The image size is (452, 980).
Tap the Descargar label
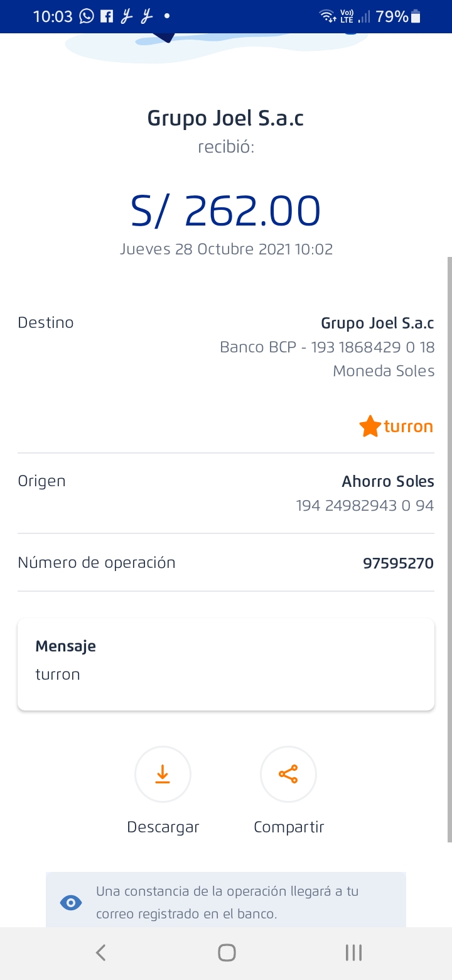coord(163,827)
